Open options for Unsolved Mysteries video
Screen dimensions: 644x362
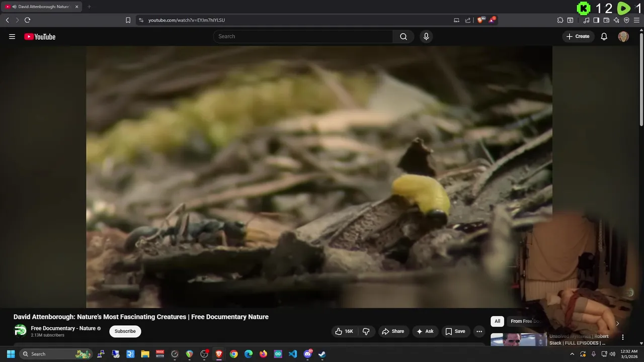[x=623, y=337]
